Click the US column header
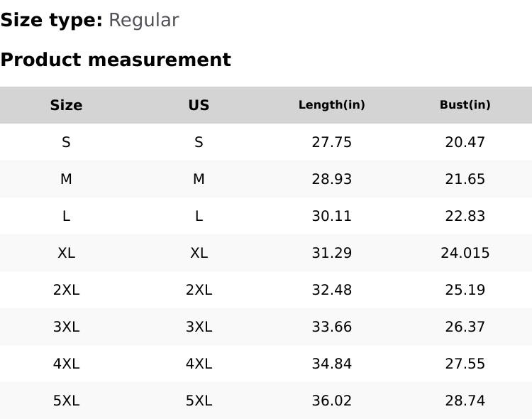The image size is (532, 419). coord(199,105)
